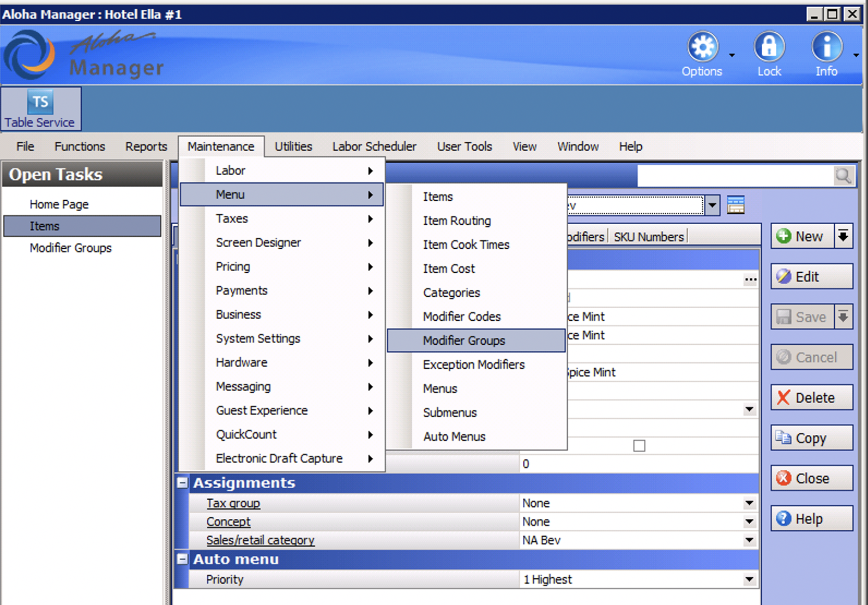Click the grid view icon beside combo box

736,205
